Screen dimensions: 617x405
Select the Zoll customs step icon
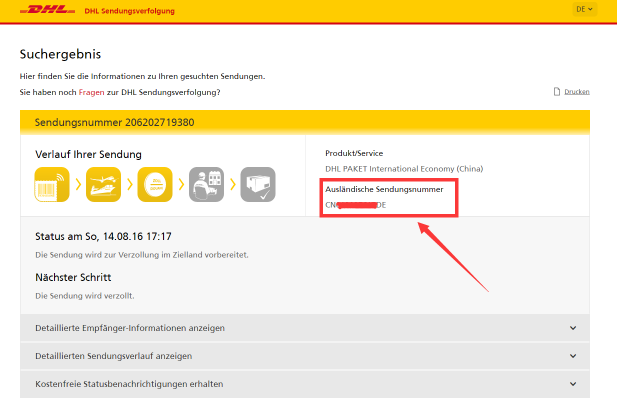pos(155,184)
